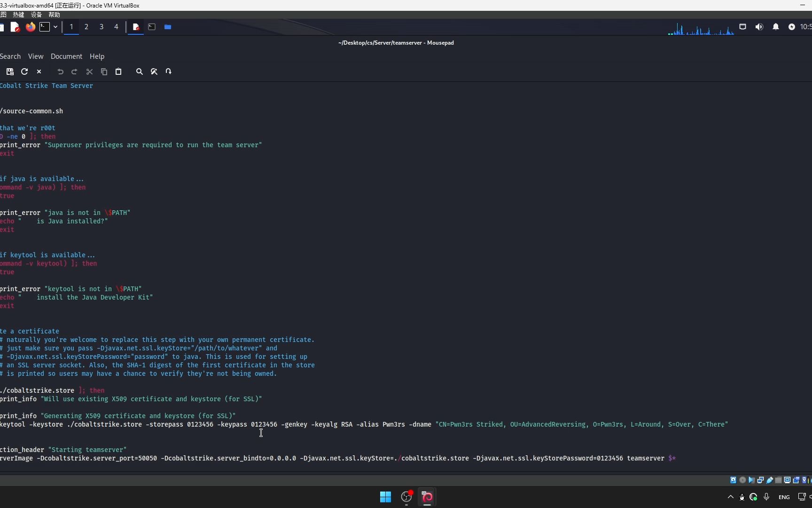
Task: Open the Document menu
Action: coord(66,56)
